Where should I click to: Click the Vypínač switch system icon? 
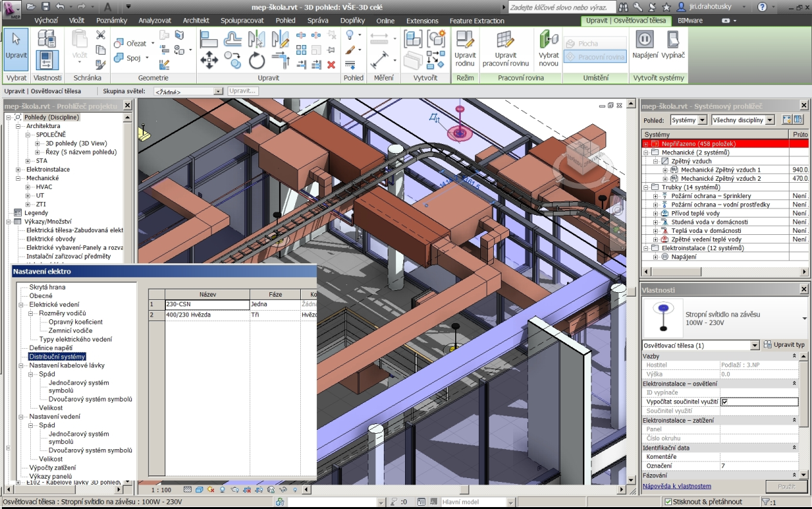673,45
